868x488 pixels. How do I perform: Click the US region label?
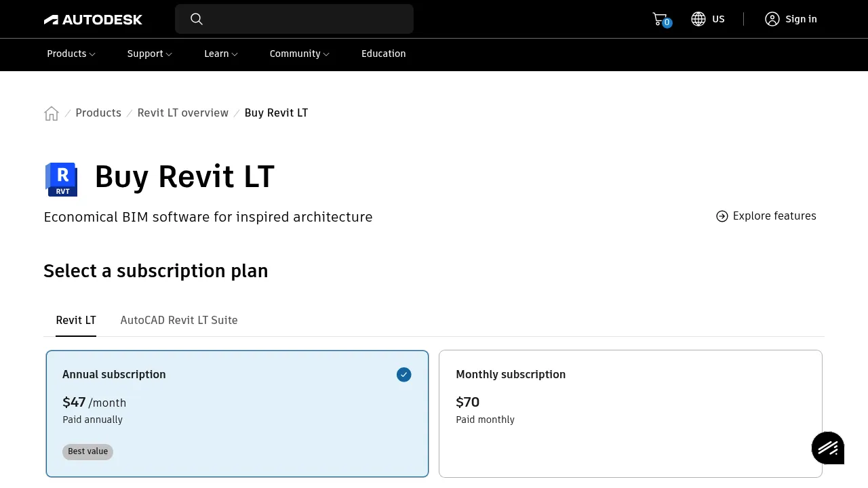tap(718, 19)
